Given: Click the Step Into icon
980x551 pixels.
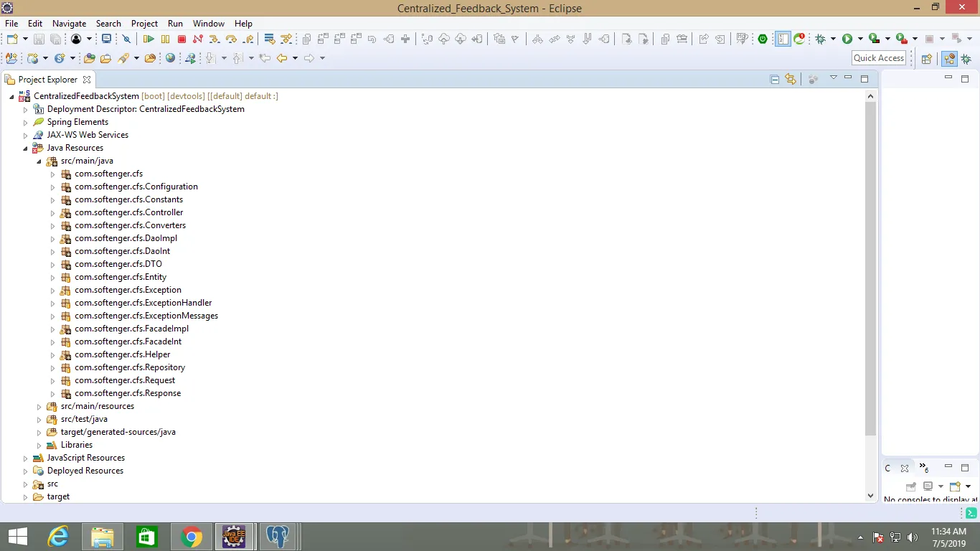Looking at the screenshot, I should 215,39.
